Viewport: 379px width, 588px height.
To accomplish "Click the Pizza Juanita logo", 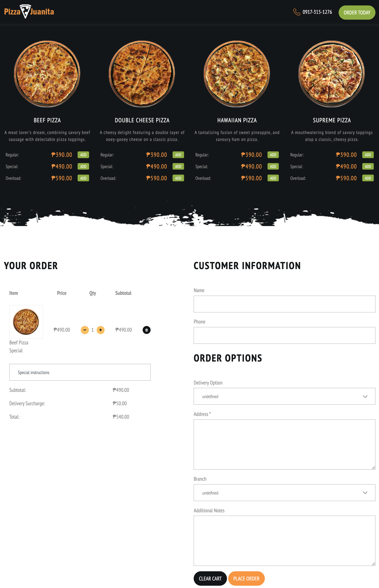I will 29,12.
